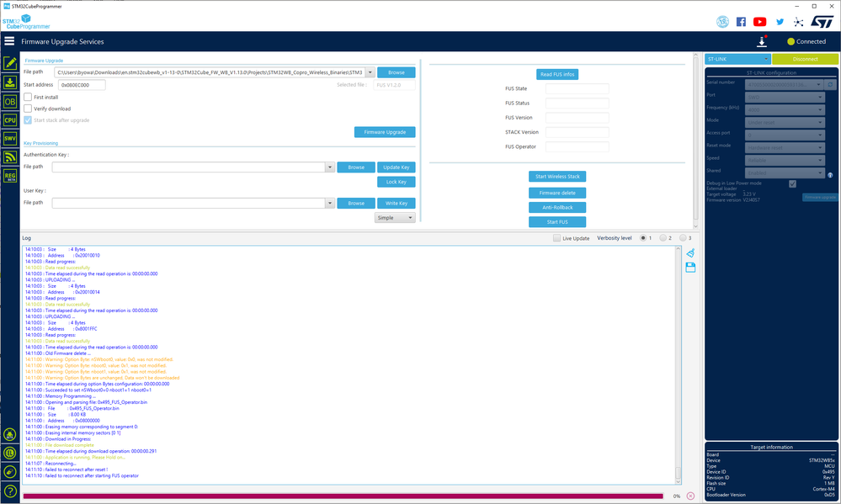Expand the User Key file path dropdown
Image resolution: width=841 pixels, height=504 pixels.
330,204
